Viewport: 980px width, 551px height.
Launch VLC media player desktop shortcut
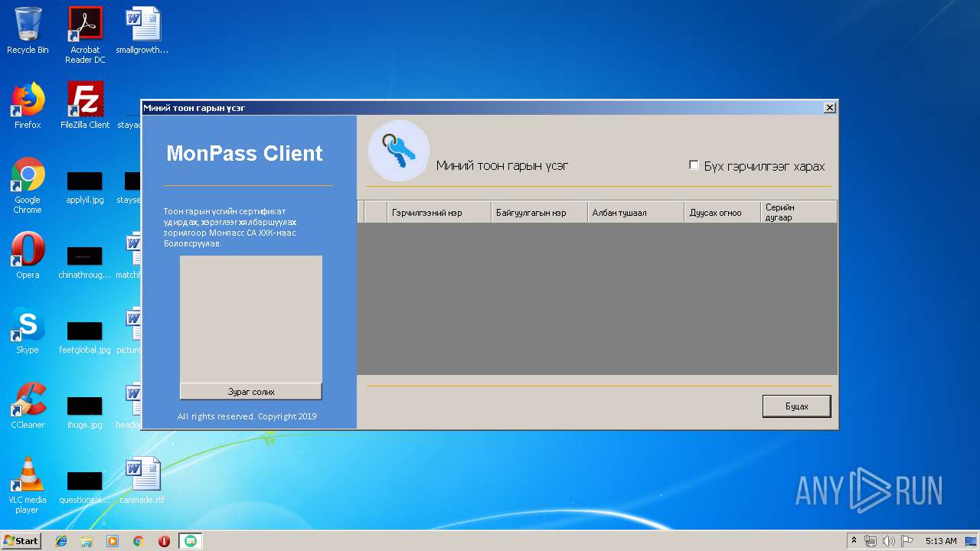point(28,485)
